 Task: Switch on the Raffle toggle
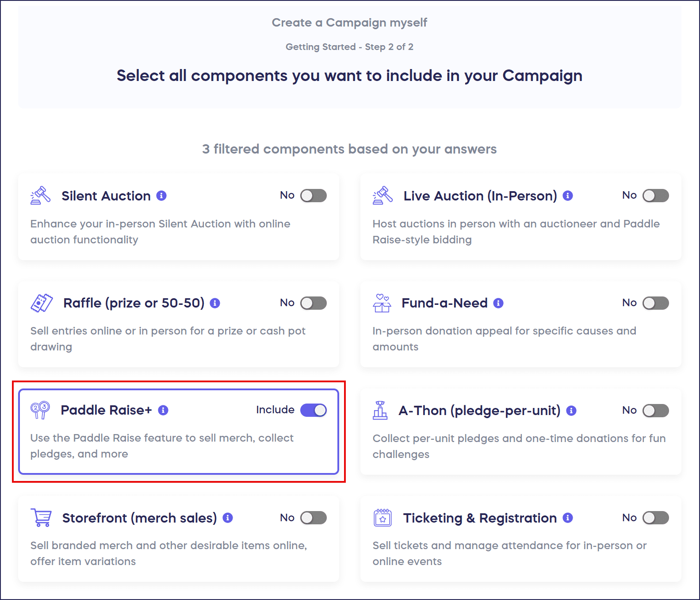coord(314,303)
